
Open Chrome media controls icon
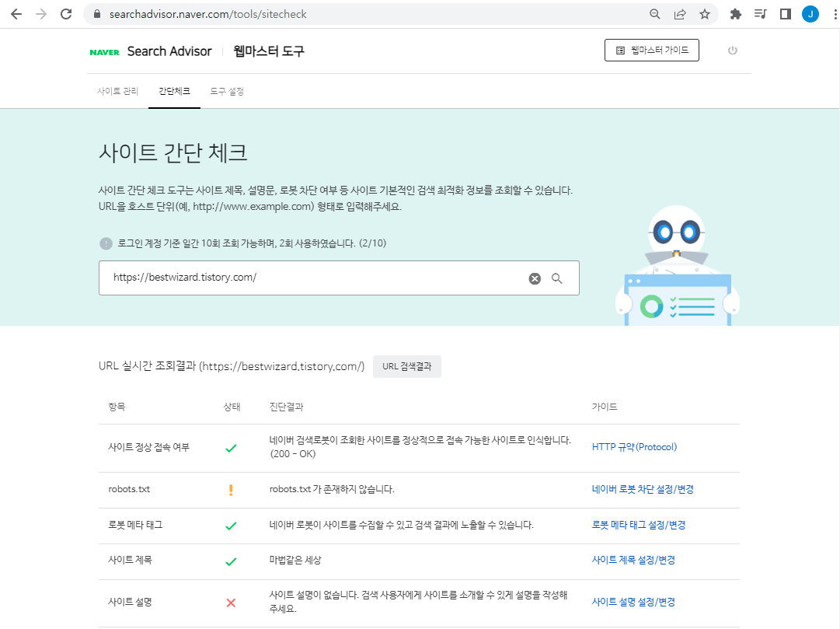tap(760, 13)
